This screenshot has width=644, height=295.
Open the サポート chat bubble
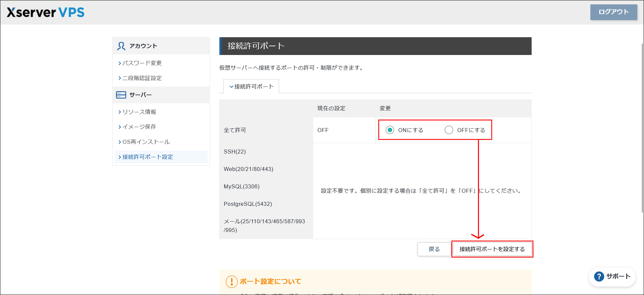click(x=612, y=277)
